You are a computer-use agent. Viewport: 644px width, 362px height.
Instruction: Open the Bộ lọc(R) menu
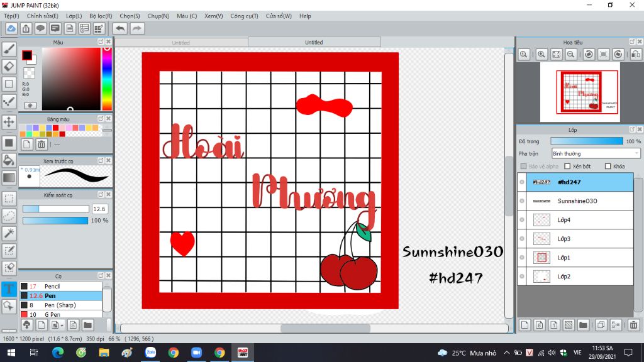101,16
